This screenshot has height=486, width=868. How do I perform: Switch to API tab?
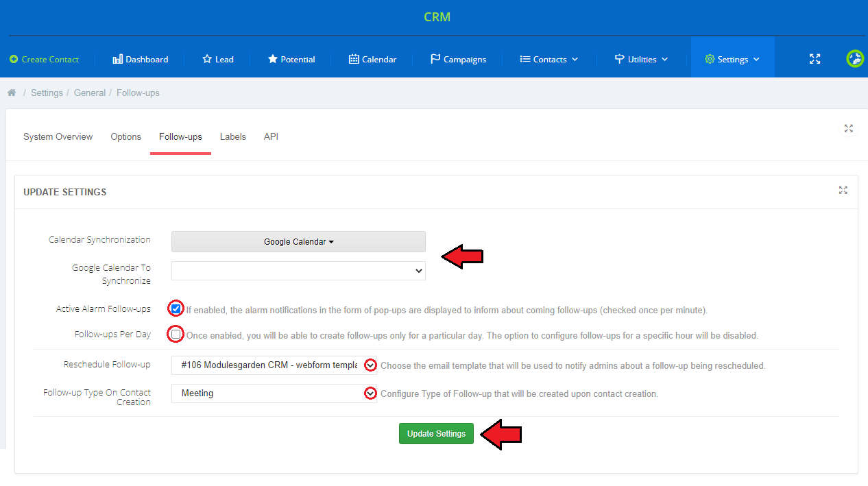[272, 137]
